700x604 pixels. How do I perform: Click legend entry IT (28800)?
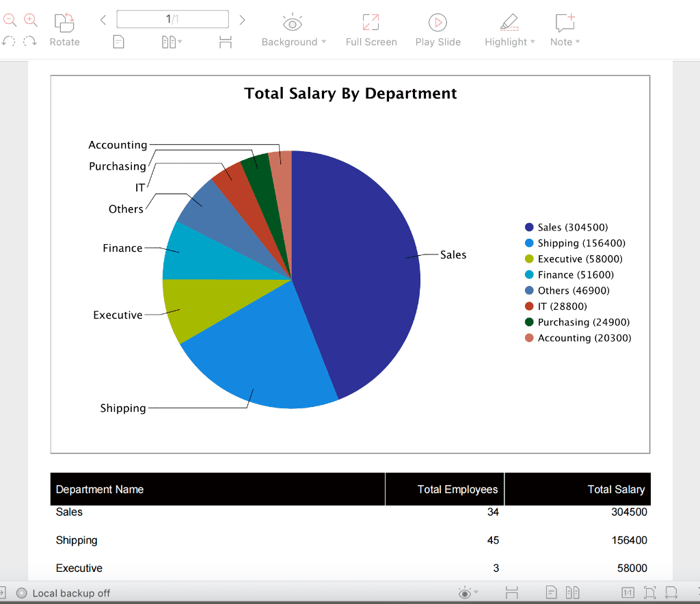coord(556,306)
